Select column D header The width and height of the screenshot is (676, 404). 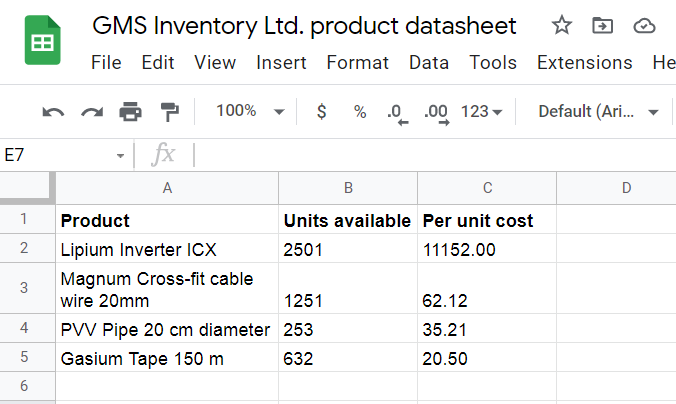[x=617, y=188]
